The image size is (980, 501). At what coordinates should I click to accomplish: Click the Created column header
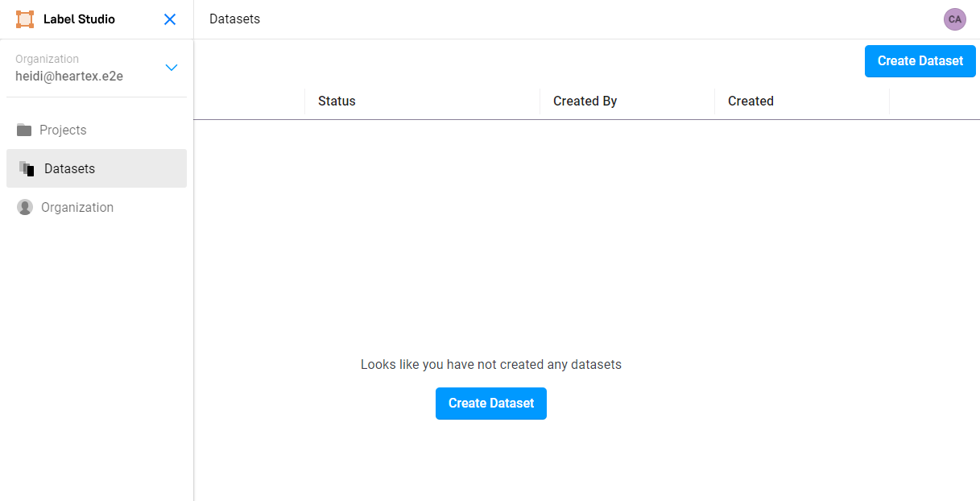(x=751, y=101)
